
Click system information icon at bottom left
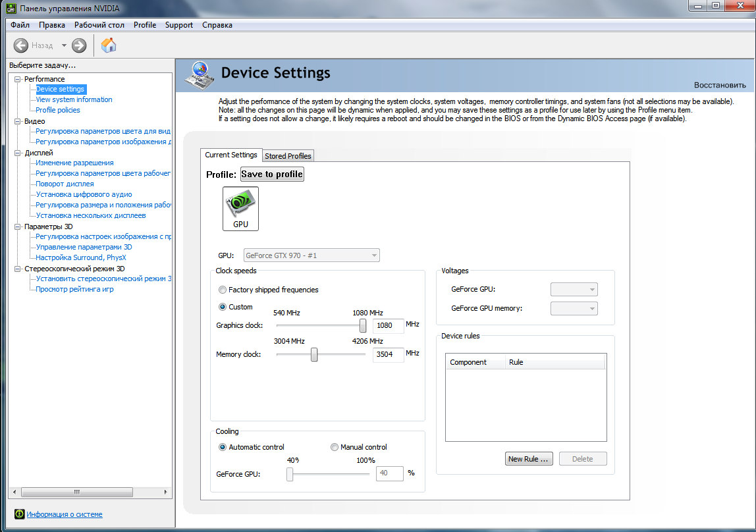point(19,514)
